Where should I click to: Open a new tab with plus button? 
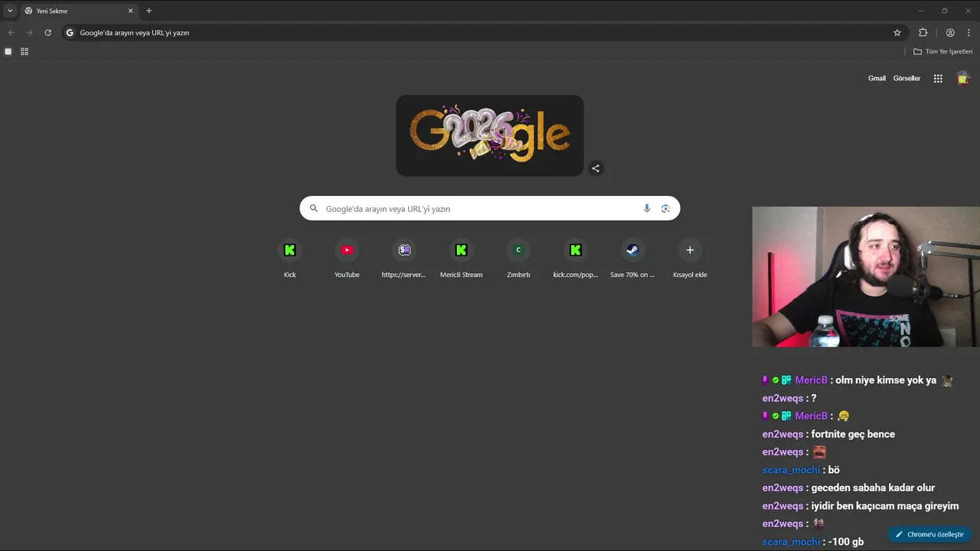[149, 11]
